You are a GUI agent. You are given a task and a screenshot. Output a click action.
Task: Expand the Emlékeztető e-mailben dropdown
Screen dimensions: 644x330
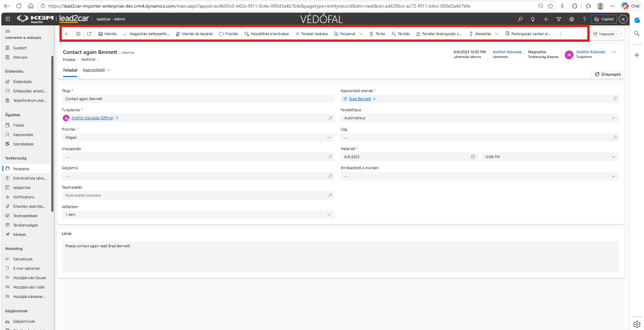click(480, 176)
